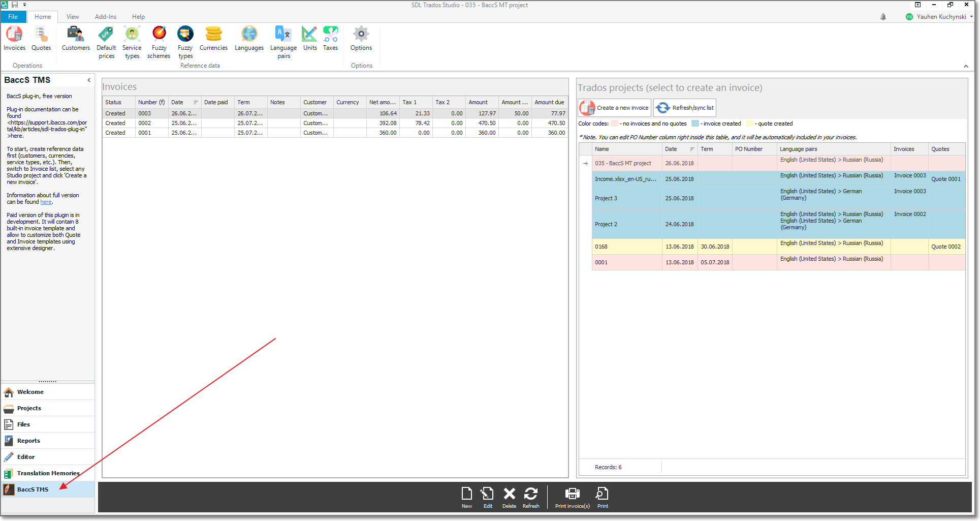The image size is (980, 521).
Task: Open the full version 'here' link
Action: pyautogui.click(x=46, y=202)
